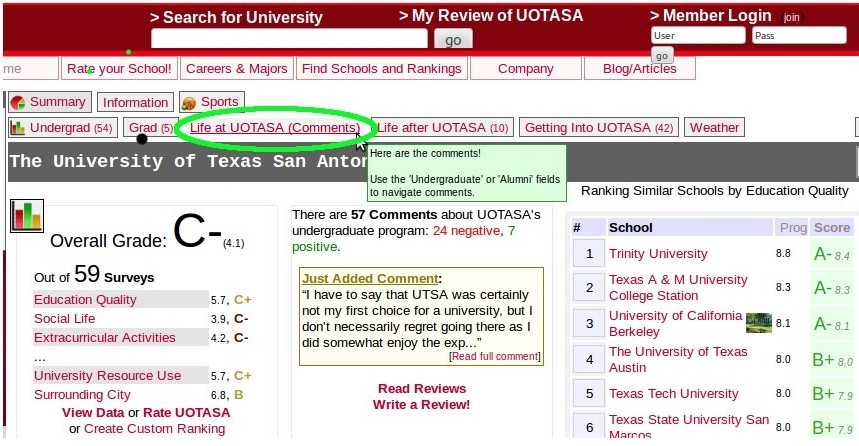Open the University Resource Use link
This screenshot has height=446, width=859.
[107, 375]
